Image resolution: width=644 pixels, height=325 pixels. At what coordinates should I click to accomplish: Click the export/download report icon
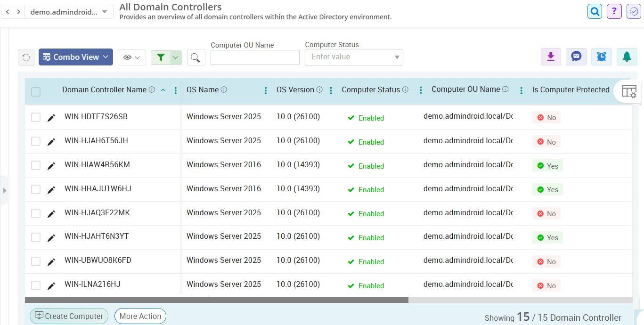551,57
